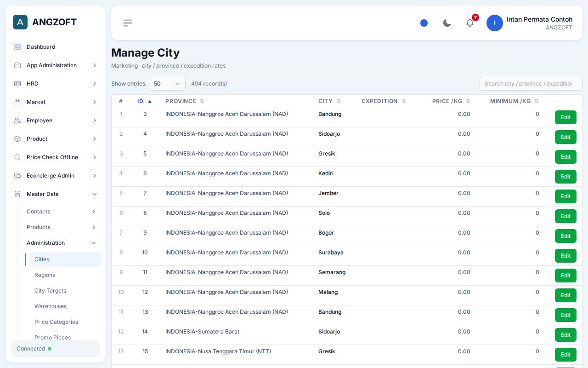Viewport: 588px width, 368px height.
Task: Open the City Targets menu item
Action: pos(65,291)
